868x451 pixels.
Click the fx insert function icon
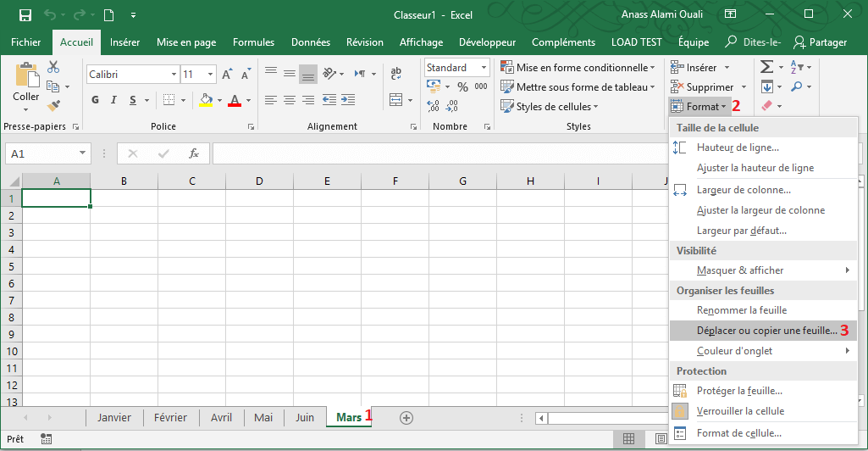pos(193,153)
